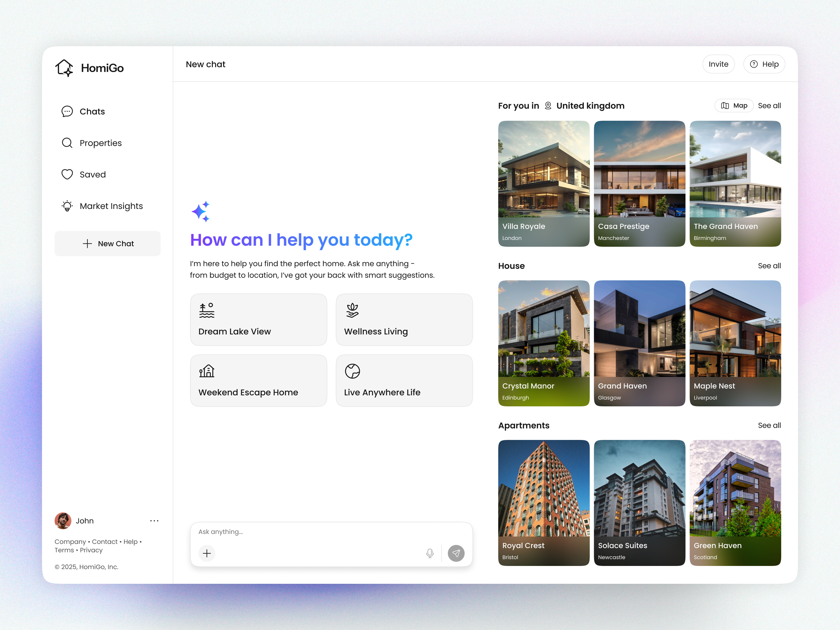Activate the microphone icon for voice input

pyautogui.click(x=429, y=553)
